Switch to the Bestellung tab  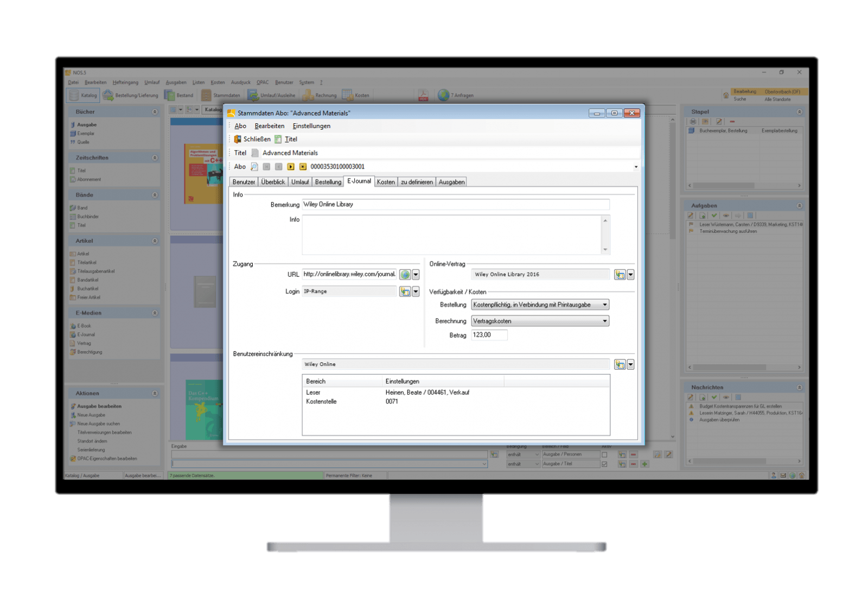pyautogui.click(x=328, y=182)
